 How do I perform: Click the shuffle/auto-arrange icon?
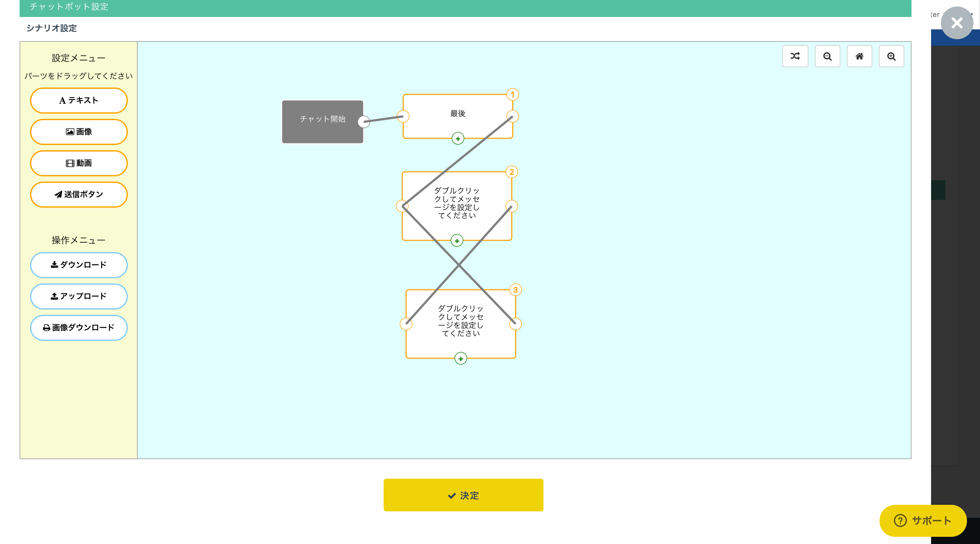[x=795, y=56]
